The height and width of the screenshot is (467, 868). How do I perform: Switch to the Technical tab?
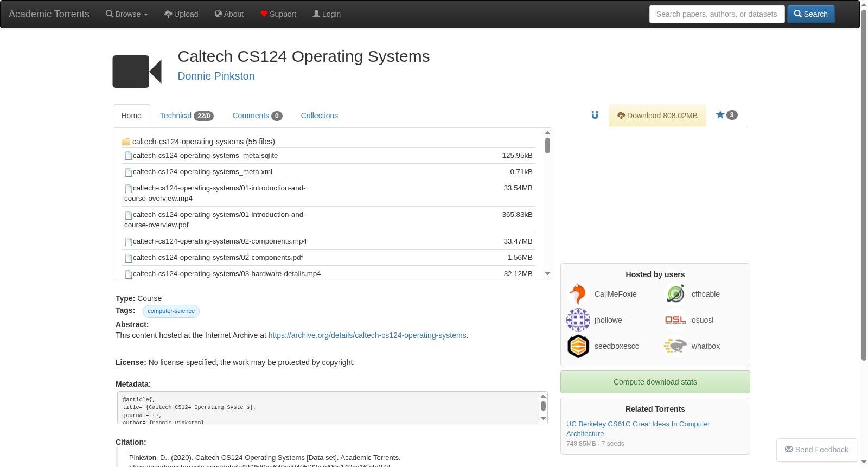pos(187,116)
